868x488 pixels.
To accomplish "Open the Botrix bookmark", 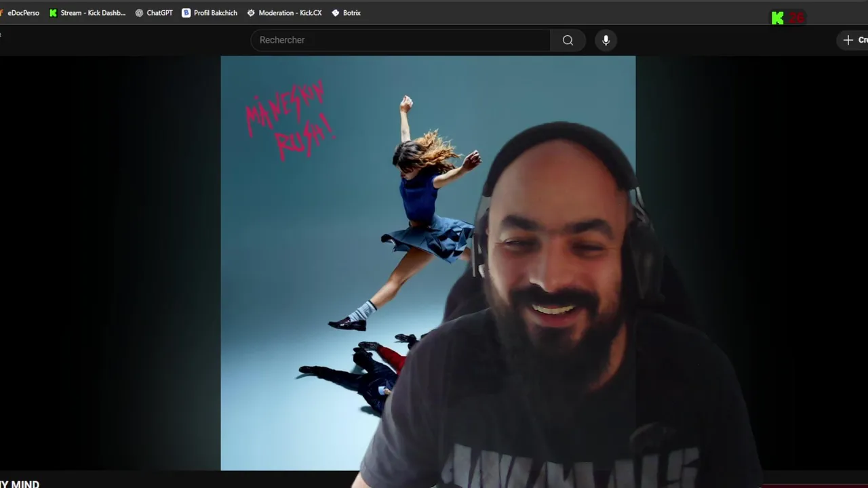I will (x=346, y=13).
